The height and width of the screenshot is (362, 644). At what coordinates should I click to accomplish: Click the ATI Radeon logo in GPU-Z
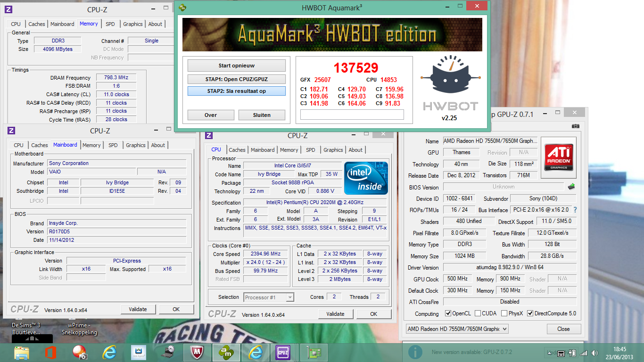tap(559, 157)
